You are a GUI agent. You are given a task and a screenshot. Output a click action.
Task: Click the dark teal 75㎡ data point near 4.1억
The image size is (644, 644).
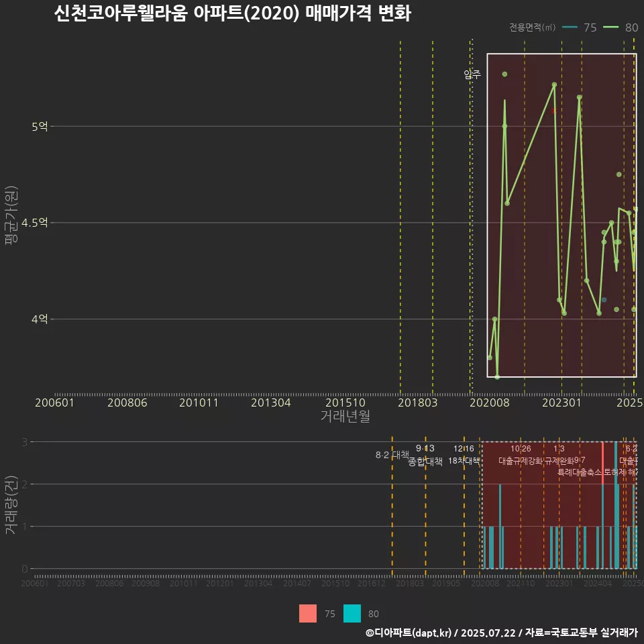(604, 300)
